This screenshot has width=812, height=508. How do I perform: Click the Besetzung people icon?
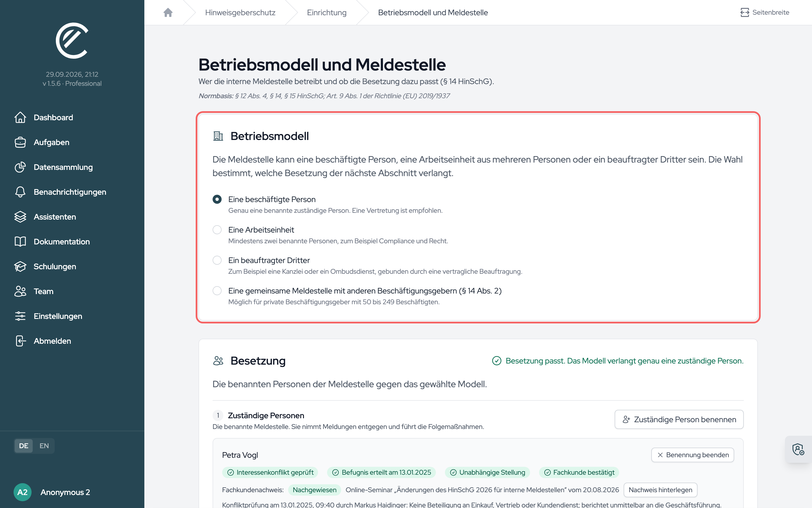coord(218,360)
